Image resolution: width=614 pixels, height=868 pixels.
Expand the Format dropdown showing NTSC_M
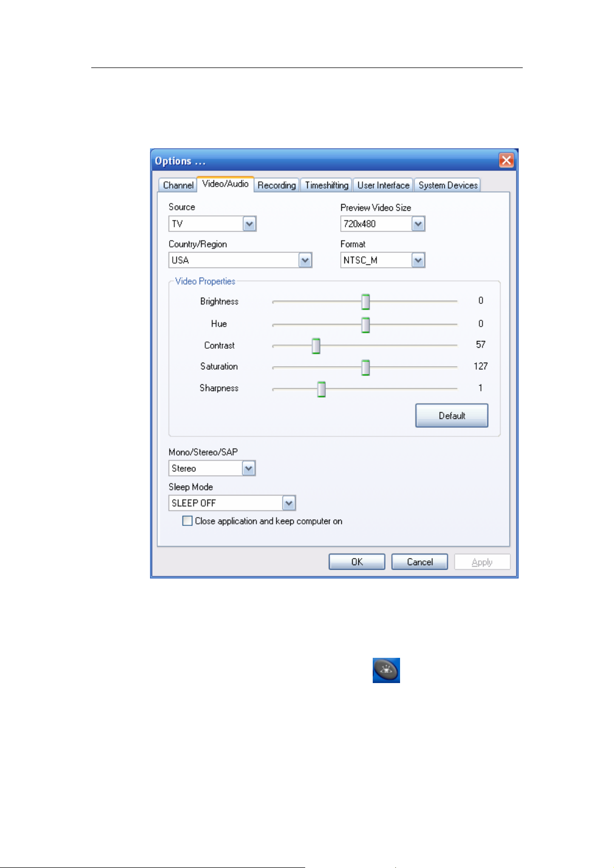pos(383,260)
